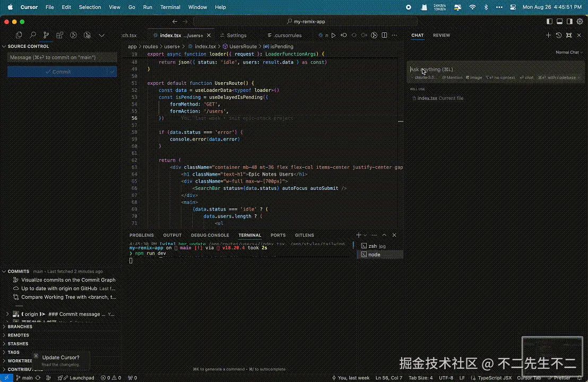Focus the commit message input field
This screenshot has width=588, height=382.
tap(62, 57)
